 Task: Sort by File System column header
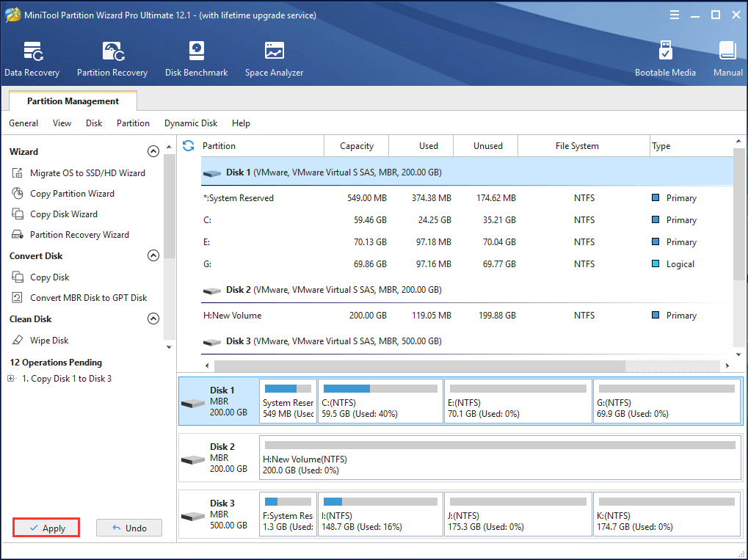click(584, 146)
